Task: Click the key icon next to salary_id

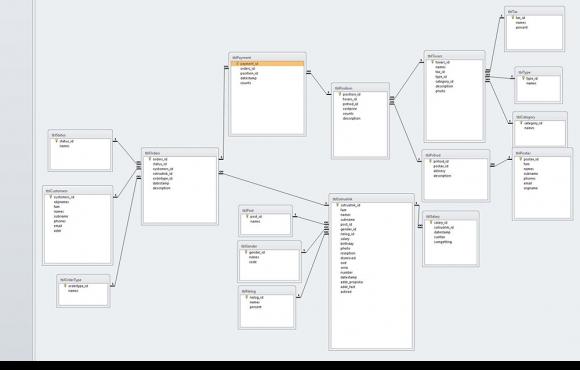Action: (x=431, y=223)
